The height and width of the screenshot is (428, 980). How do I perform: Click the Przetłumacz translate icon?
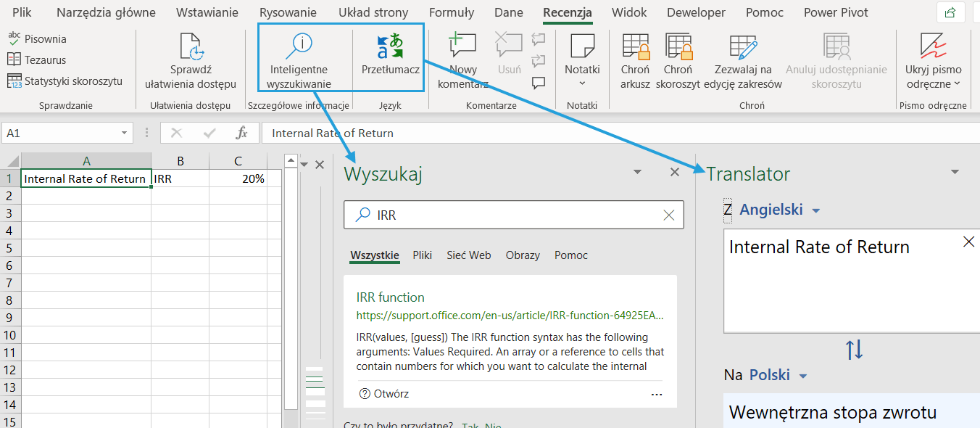pyautogui.click(x=390, y=46)
